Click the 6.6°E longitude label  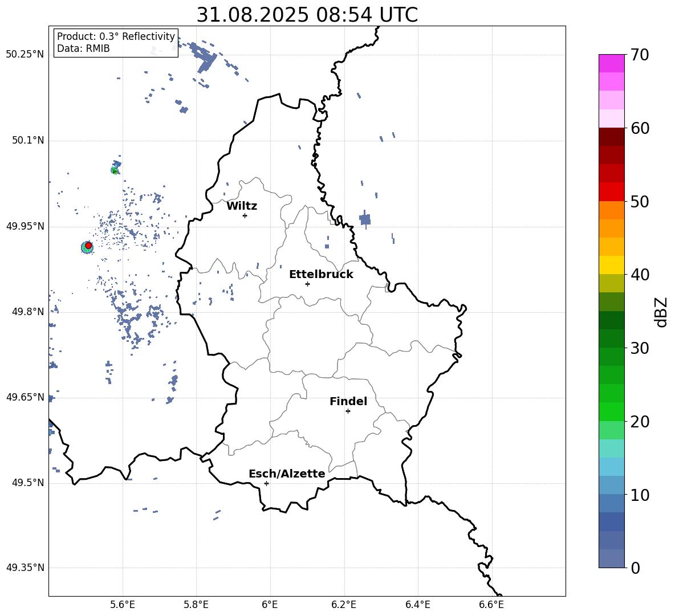tap(491, 605)
